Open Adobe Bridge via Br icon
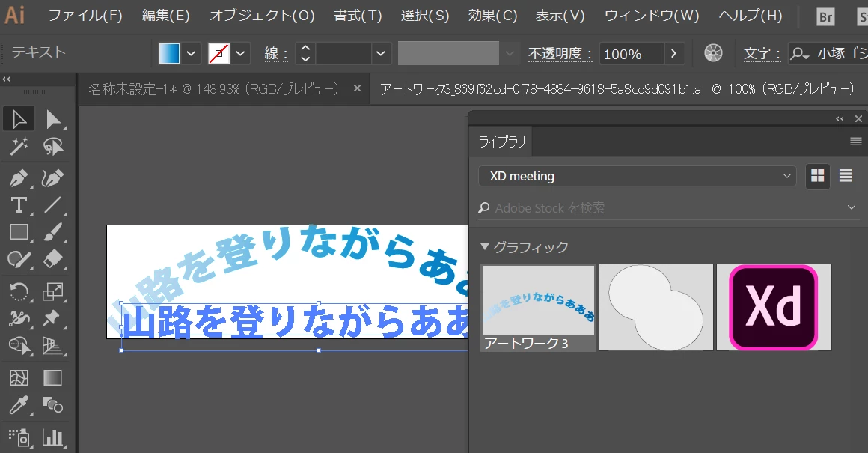The width and height of the screenshot is (868, 453). [x=825, y=16]
